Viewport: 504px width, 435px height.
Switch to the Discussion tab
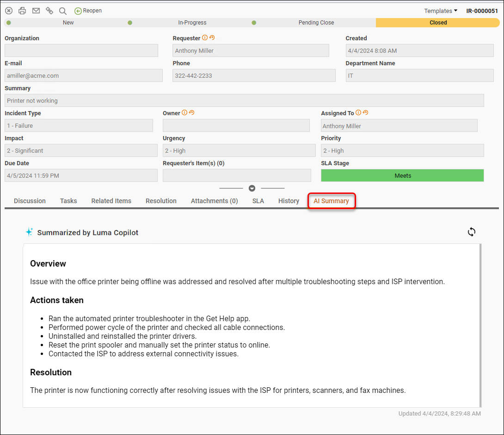tap(30, 201)
